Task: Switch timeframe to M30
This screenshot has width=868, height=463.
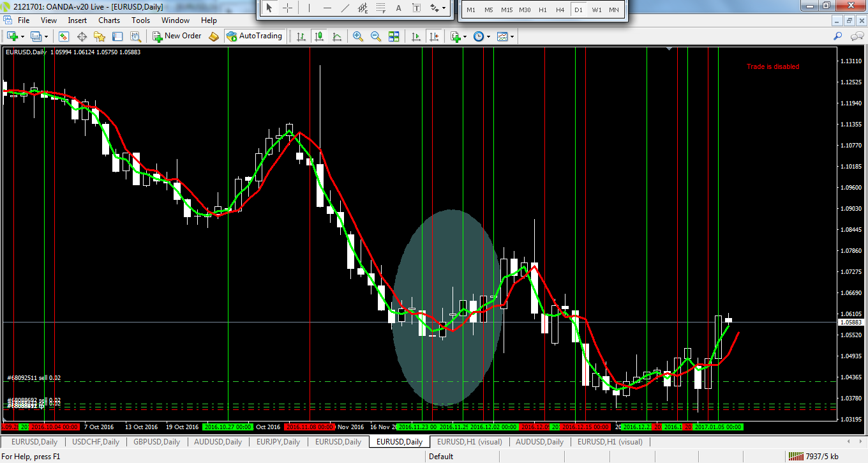Action: tap(525, 10)
